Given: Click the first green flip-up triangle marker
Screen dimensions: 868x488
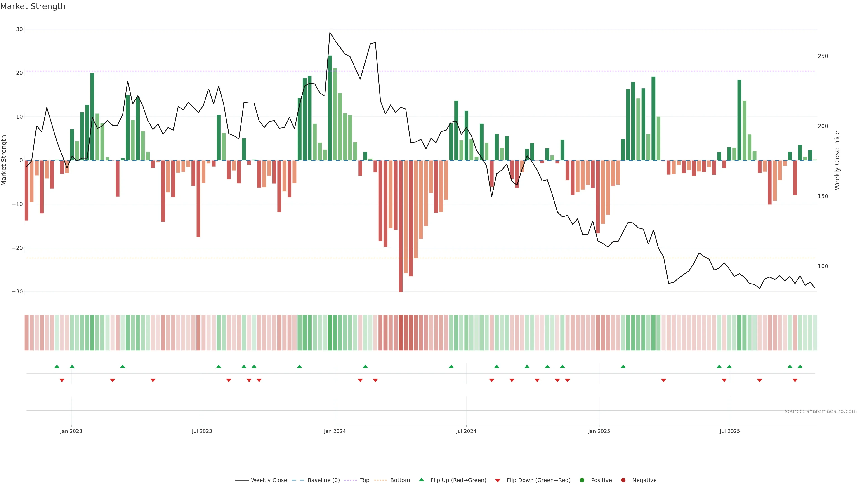Looking at the screenshot, I should pyautogui.click(x=57, y=366).
